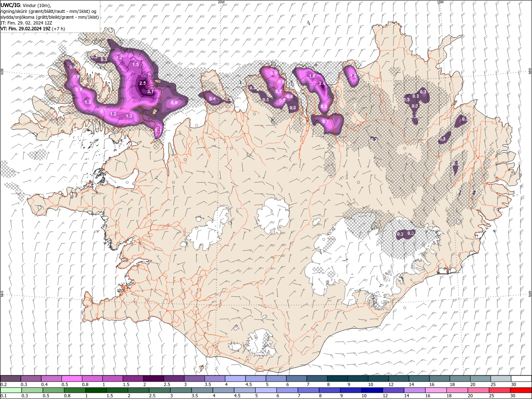Click the mauve snow legend swatch at 0.2

10,379
